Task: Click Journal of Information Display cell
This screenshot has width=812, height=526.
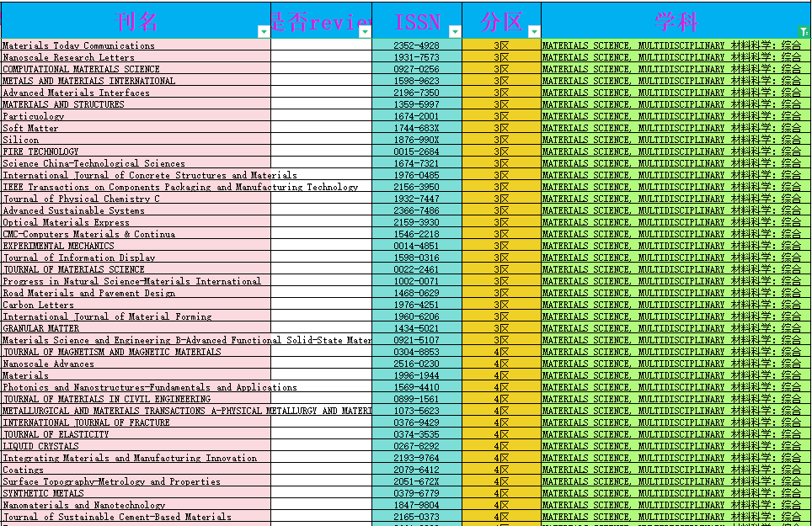Action: (x=136, y=258)
